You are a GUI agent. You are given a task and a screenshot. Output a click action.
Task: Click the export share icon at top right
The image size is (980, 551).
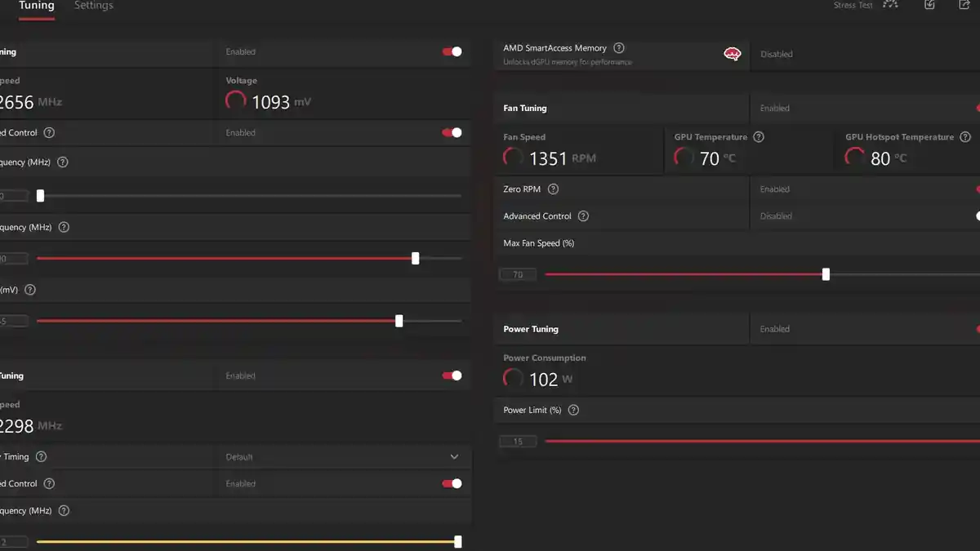coord(964,5)
